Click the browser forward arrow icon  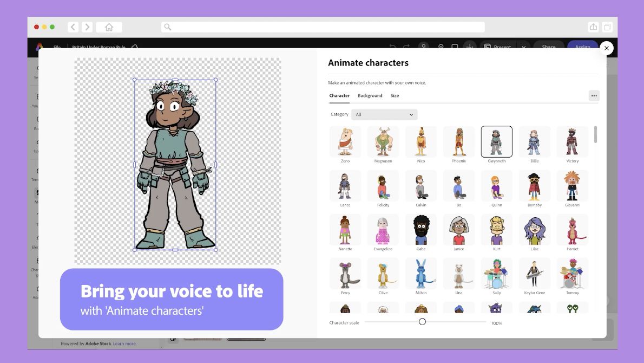pos(86,27)
